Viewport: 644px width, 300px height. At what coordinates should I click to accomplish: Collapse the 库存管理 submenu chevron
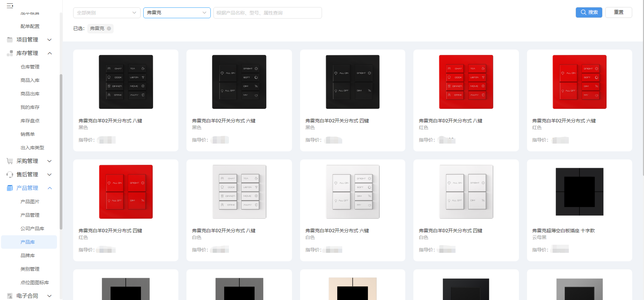(50, 53)
